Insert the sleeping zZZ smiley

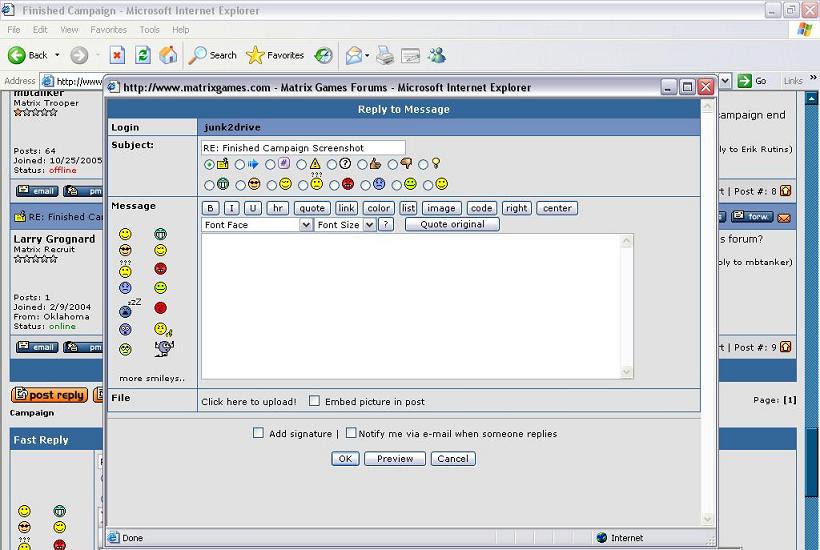[128, 308]
